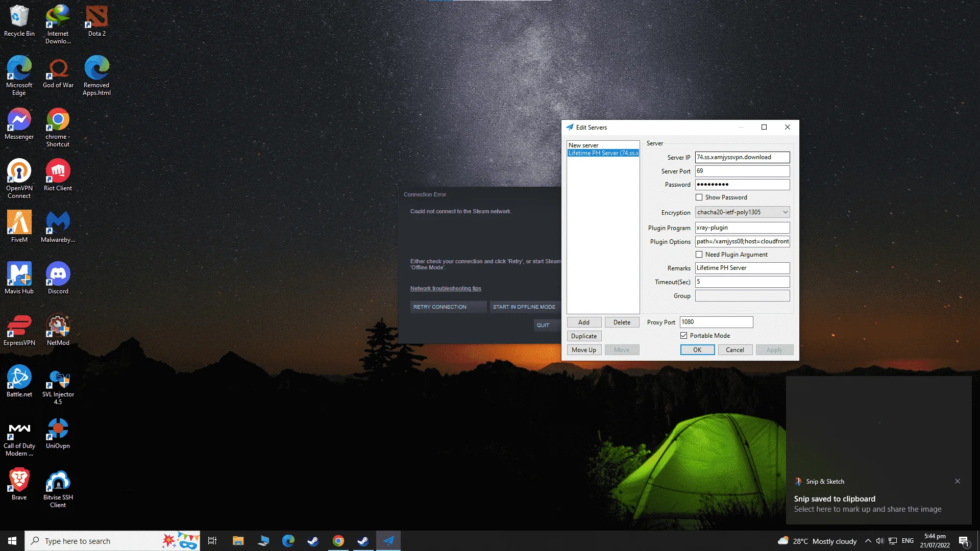Check the Need Plugin Argument box
Viewport: 980px width, 551px height.
click(699, 255)
